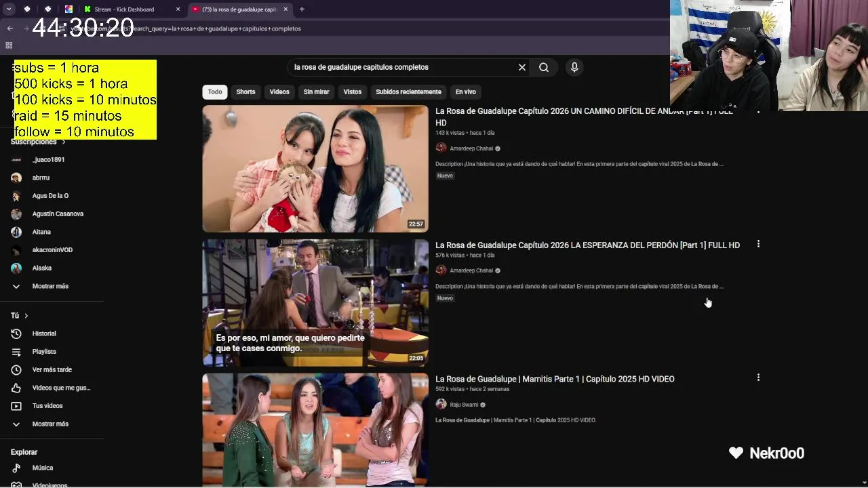Play the Mamitis three girls thumbnail

(315, 430)
